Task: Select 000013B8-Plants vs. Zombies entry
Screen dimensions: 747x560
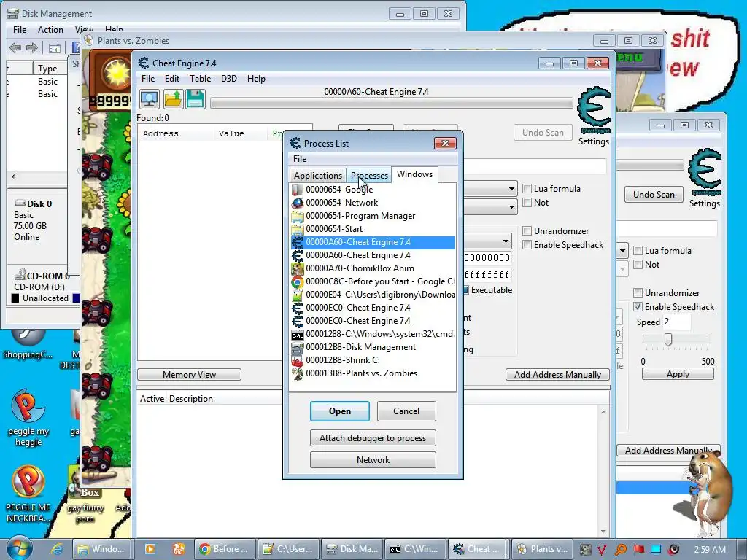Action: [x=373, y=373]
